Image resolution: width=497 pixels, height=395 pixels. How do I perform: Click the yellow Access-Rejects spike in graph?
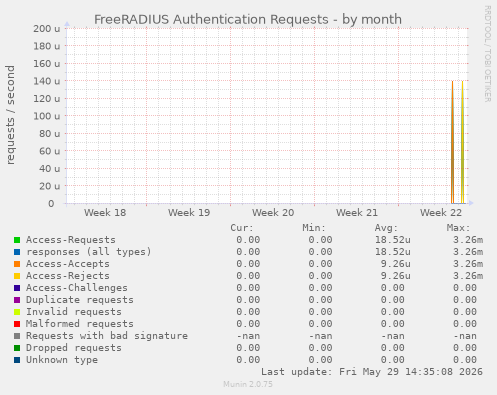coord(462,142)
